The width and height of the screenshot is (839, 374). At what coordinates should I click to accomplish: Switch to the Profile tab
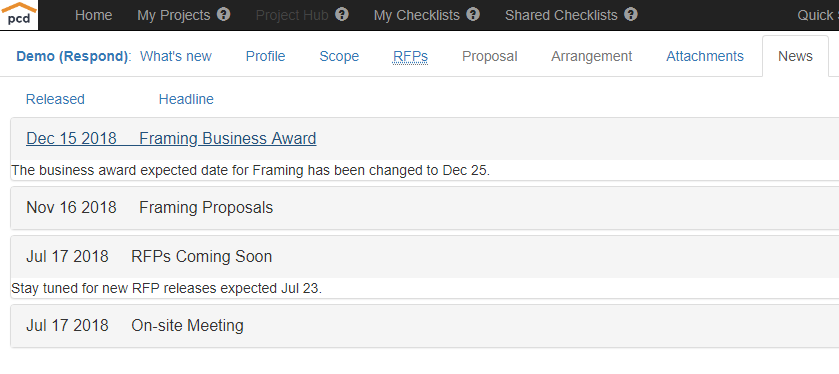coord(265,56)
